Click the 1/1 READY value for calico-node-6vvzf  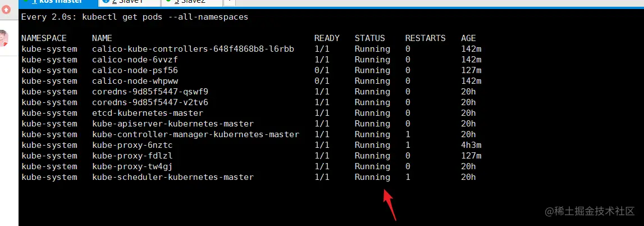(x=322, y=60)
